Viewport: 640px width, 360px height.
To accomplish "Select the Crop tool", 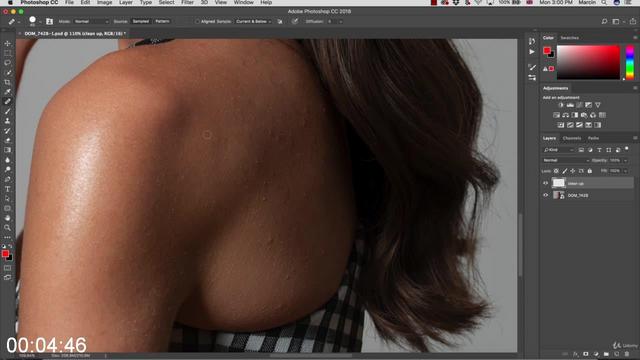I will [7, 82].
